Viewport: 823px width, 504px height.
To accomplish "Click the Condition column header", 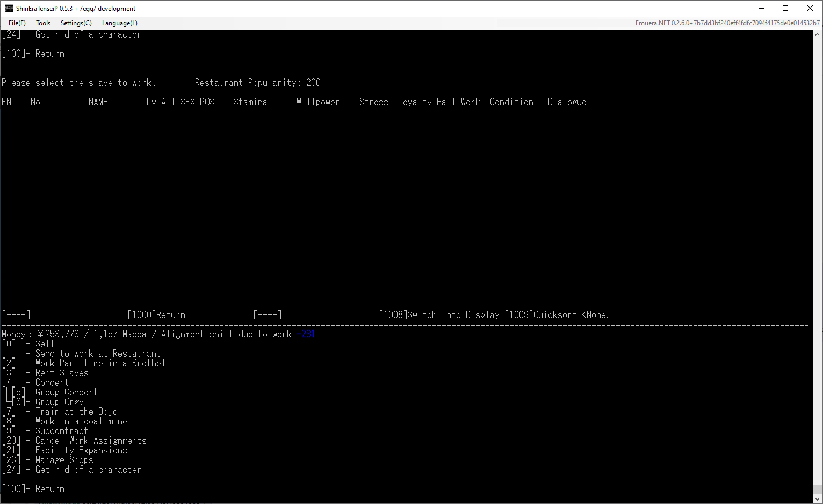I will tap(511, 102).
